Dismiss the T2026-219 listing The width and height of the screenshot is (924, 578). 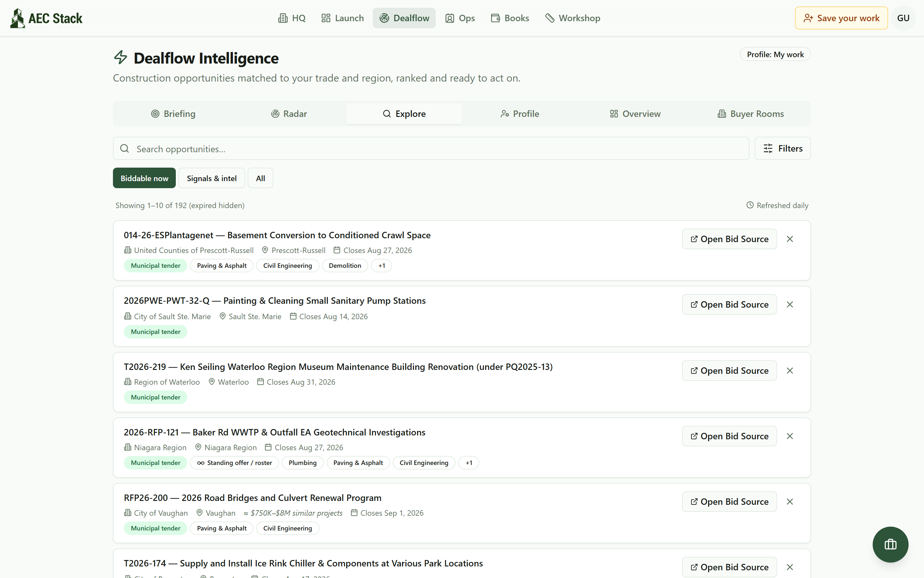pos(790,371)
